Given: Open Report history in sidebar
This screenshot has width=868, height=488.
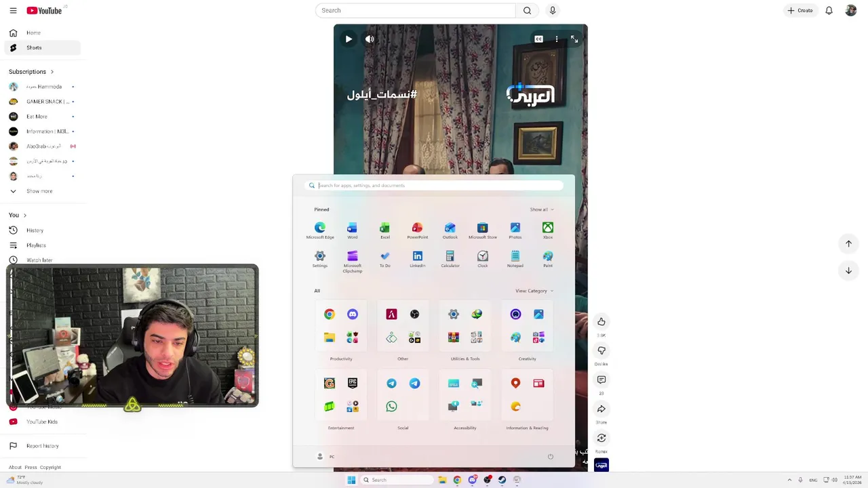Looking at the screenshot, I should pos(42,446).
